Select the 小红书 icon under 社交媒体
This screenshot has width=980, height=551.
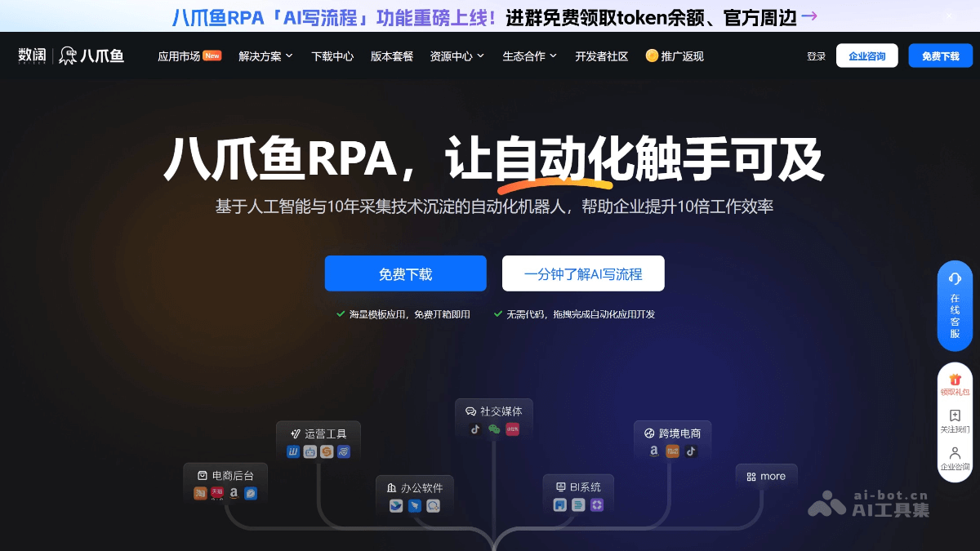(512, 428)
